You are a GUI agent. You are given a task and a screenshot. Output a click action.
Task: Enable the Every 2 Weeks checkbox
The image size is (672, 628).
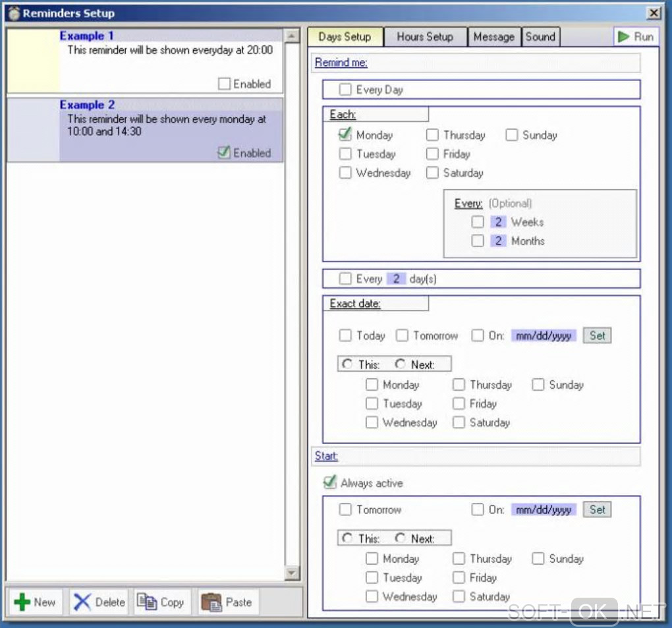478,222
